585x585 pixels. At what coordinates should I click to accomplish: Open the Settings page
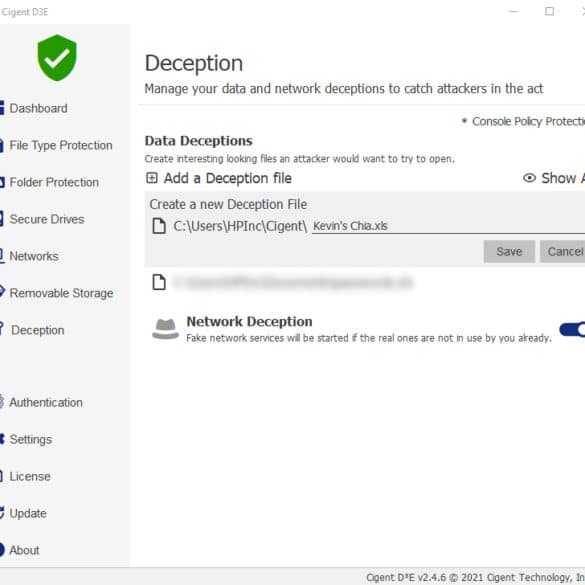[31, 439]
